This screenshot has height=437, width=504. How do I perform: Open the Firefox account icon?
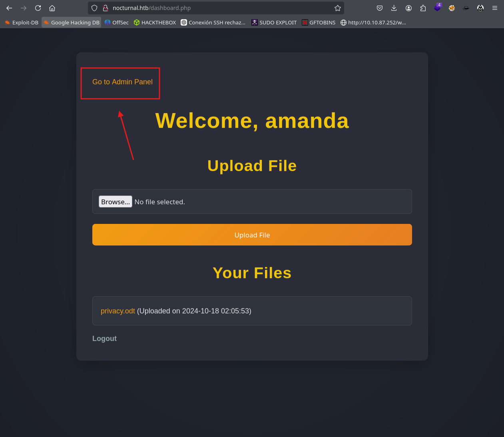408,8
